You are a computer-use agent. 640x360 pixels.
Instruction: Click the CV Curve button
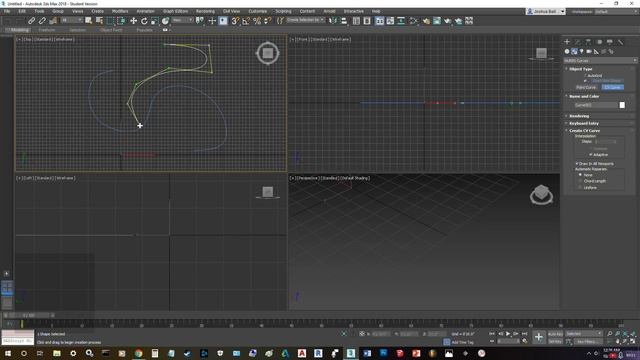click(613, 87)
